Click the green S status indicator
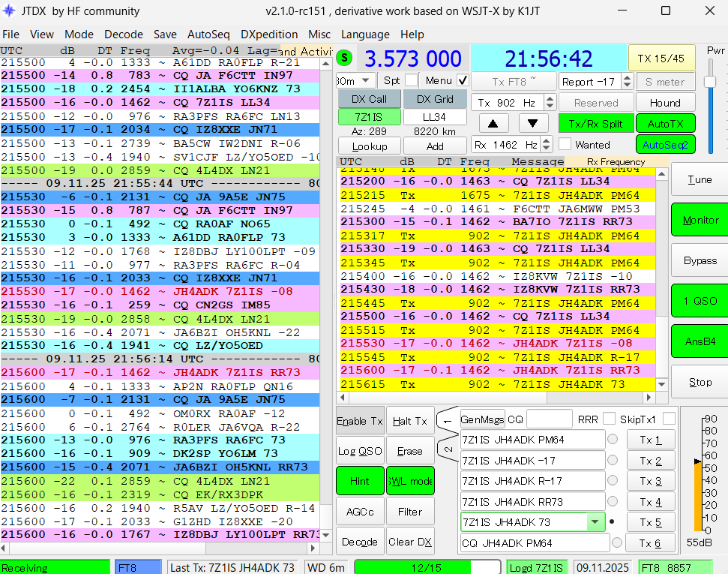This screenshot has height=574, width=728. pos(344,58)
